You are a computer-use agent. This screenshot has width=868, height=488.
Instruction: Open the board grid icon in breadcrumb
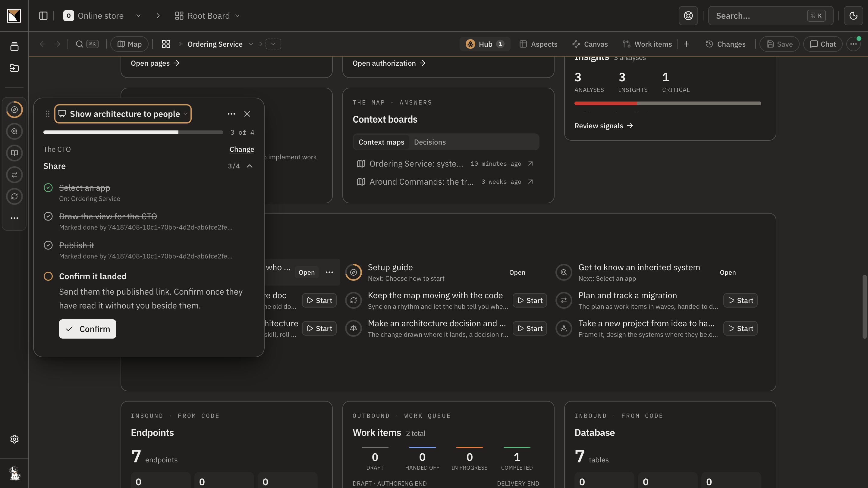point(166,44)
